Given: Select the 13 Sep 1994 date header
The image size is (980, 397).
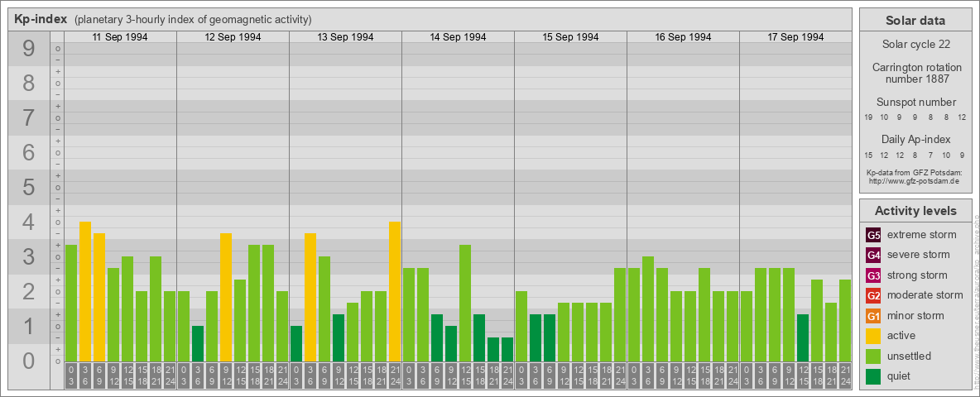Looking at the screenshot, I should point(345,37).
